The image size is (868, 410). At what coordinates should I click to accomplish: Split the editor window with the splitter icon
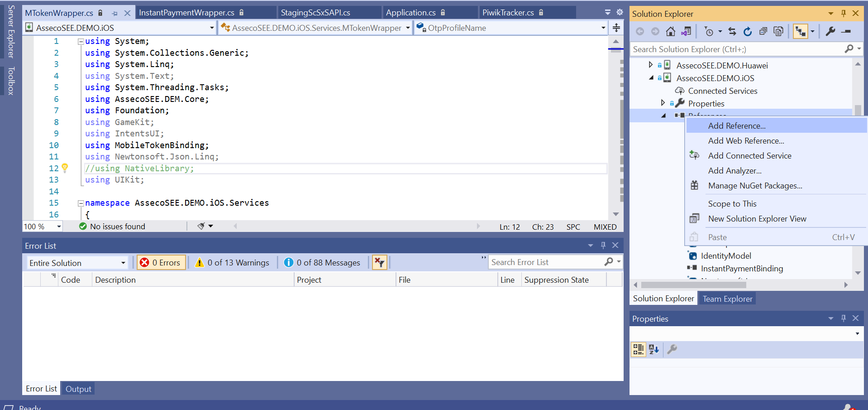(616, 28)
